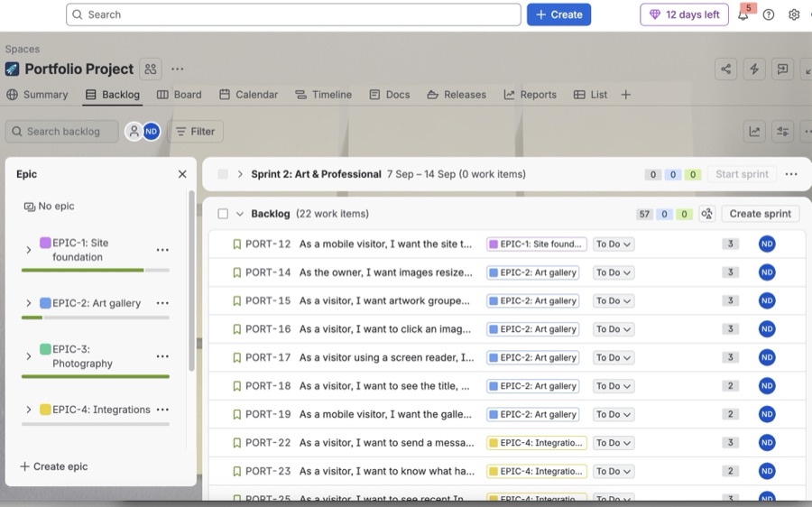Image resolution: width=812 pixels, height=507 pixels.
Task: Click the EPIC-3: Photography progress bar
Action: 96,376
